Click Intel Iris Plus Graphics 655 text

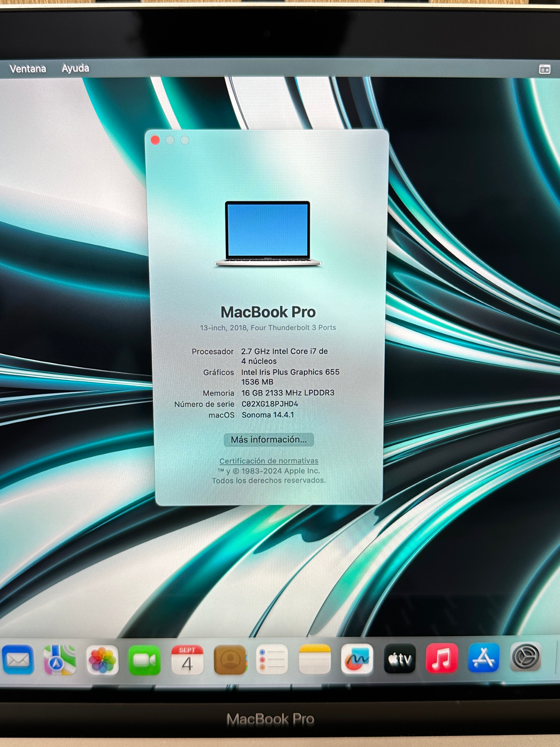(290, 372)
